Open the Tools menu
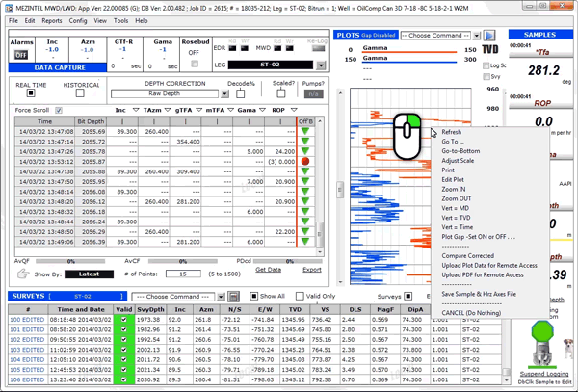Image resolution: width=578 pixels, height=392 pixels. point(120,21)
